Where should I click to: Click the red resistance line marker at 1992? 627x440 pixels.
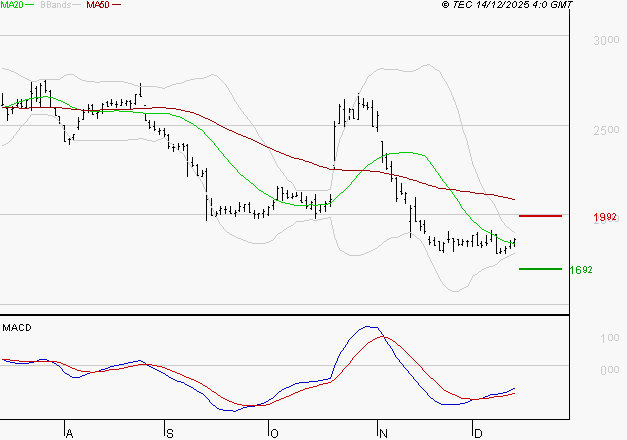pos(540,216)
